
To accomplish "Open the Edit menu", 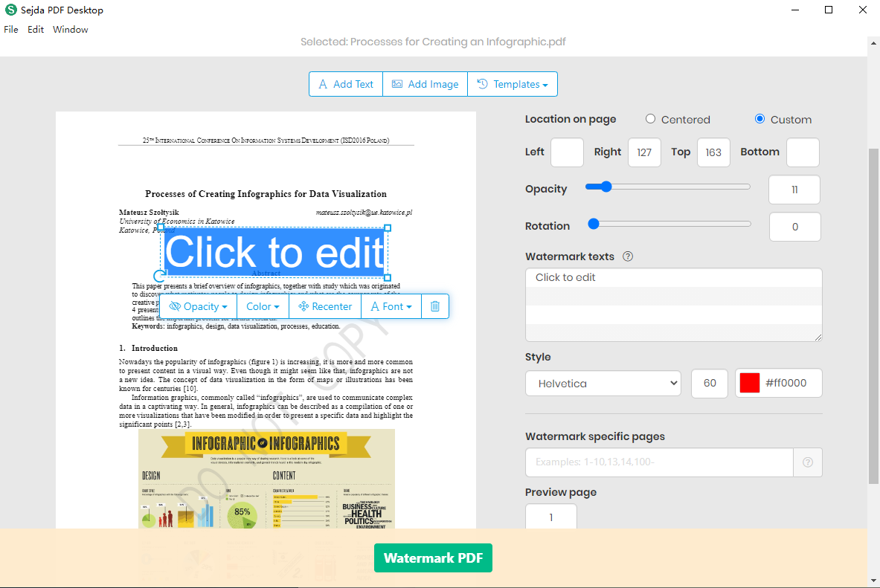I will pyautogui.click(x=36, y=29).
